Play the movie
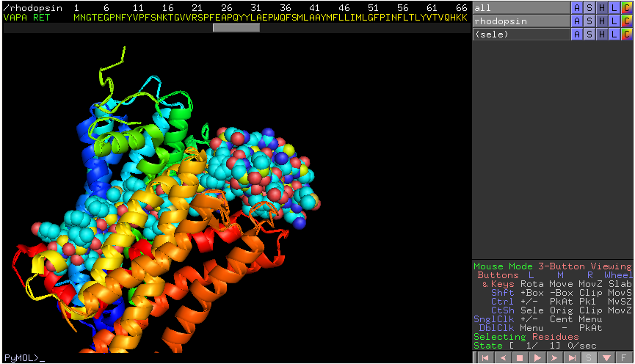 click(537, 357)
